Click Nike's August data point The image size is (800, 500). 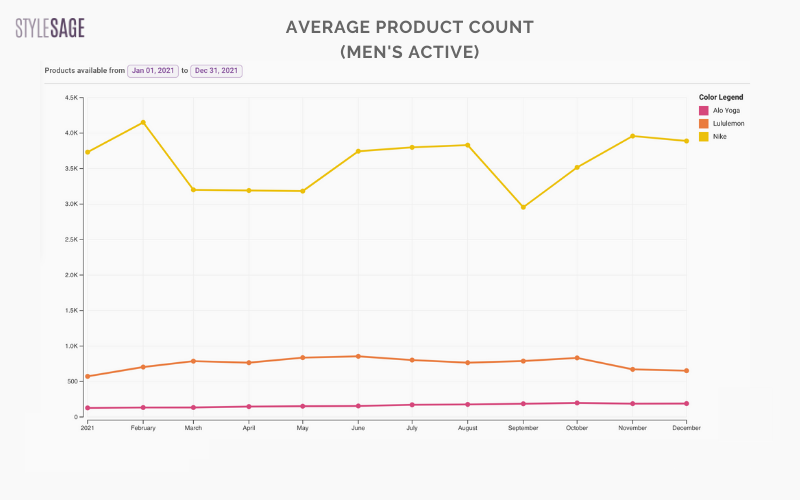(467, 145)
